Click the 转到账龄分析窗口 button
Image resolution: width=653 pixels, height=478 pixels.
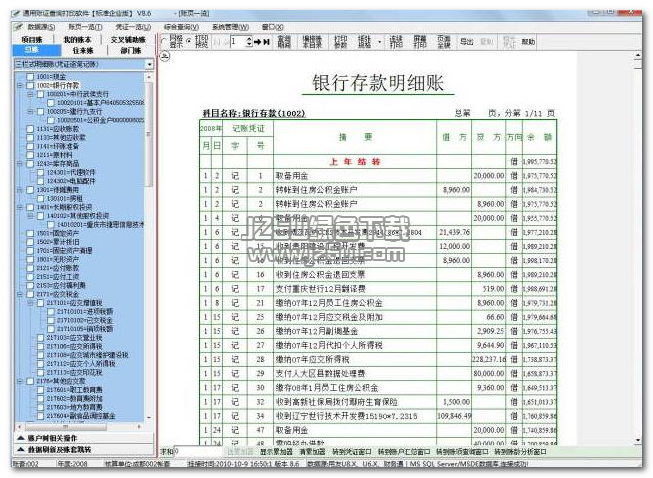pyautogui.click(x=520, y=452)
